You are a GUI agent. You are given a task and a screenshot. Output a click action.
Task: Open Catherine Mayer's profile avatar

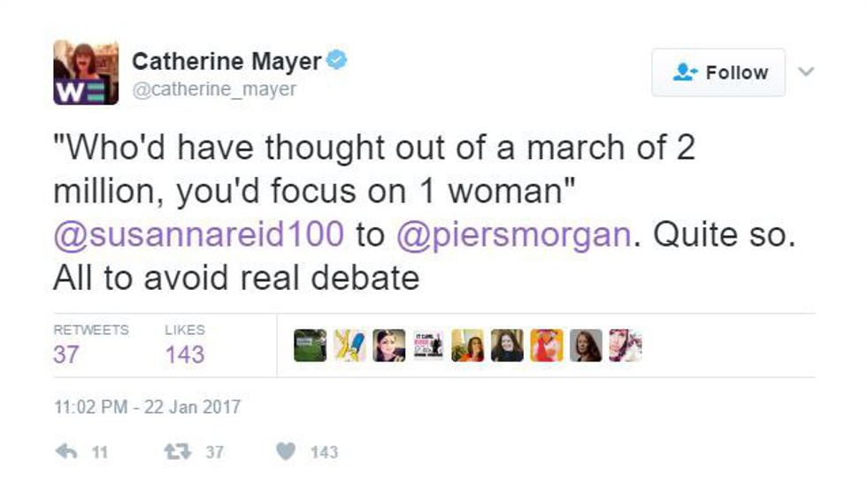[86, 73]
